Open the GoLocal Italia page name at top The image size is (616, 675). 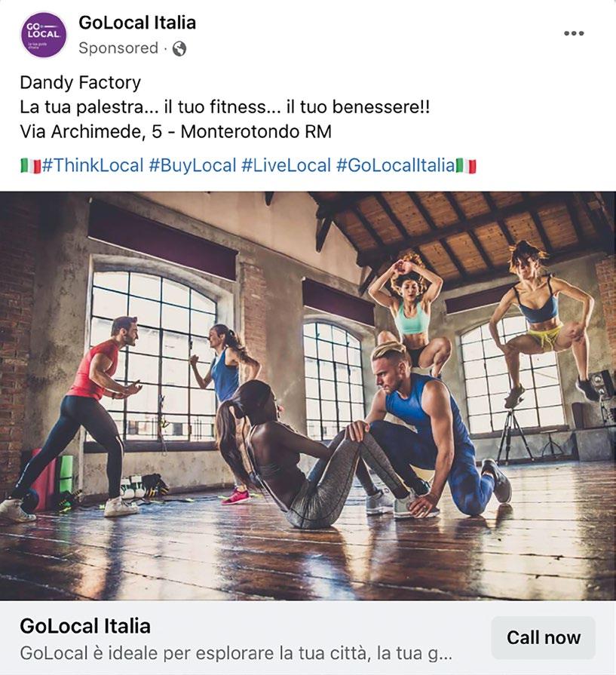pos(137,23)
